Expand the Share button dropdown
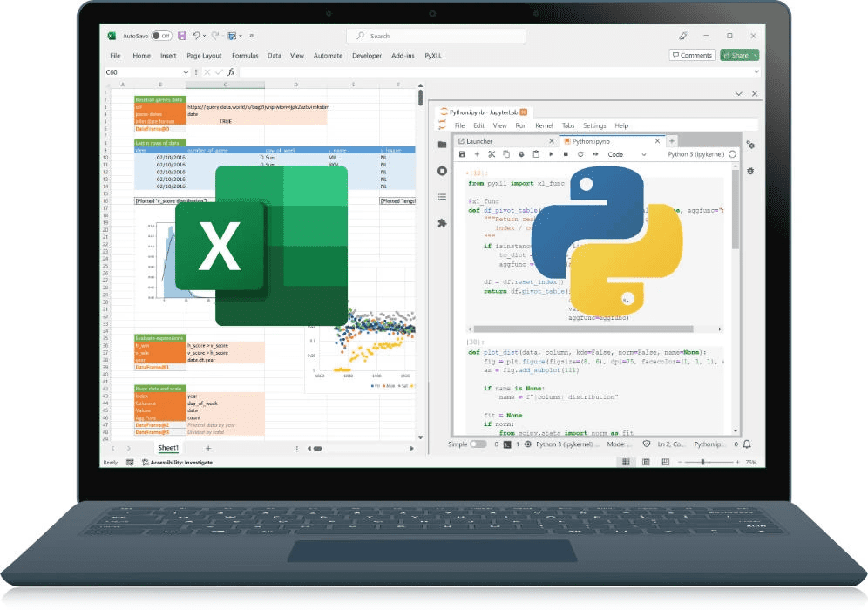Viewport: 868px width, 610px height. [756, 55]
